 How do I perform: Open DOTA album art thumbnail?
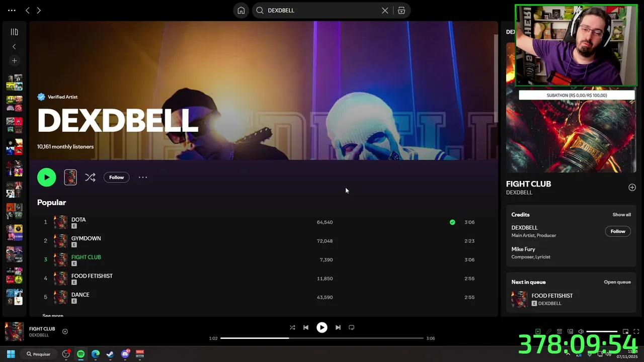(x=61, y=222)
